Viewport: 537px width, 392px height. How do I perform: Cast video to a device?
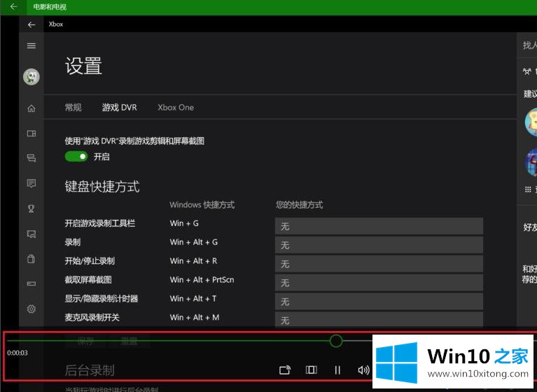point(285,370)
